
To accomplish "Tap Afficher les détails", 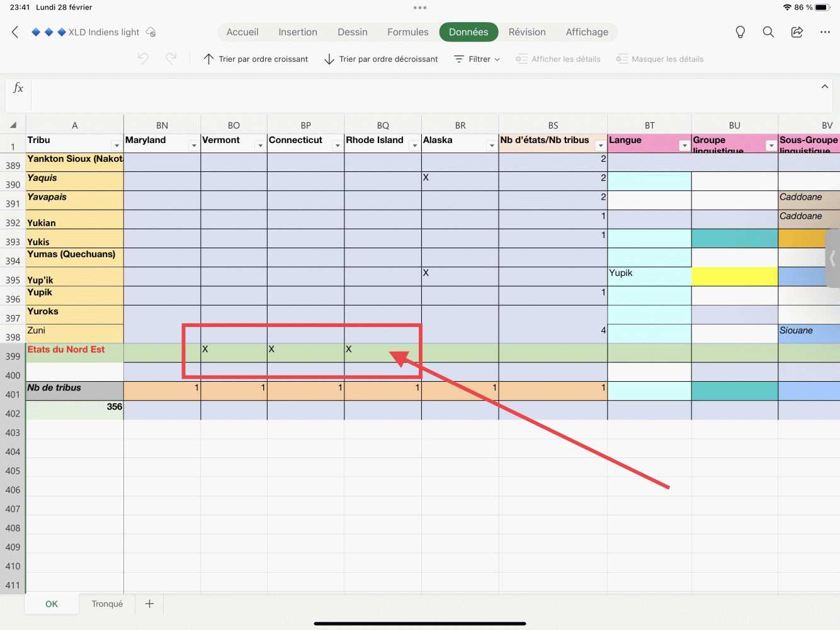I will coord(558,59).
